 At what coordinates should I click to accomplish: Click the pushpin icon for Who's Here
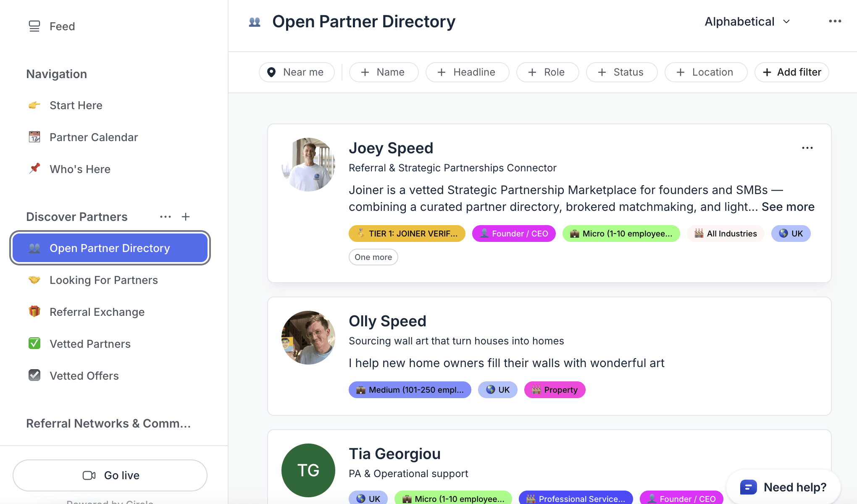point(34,168)
